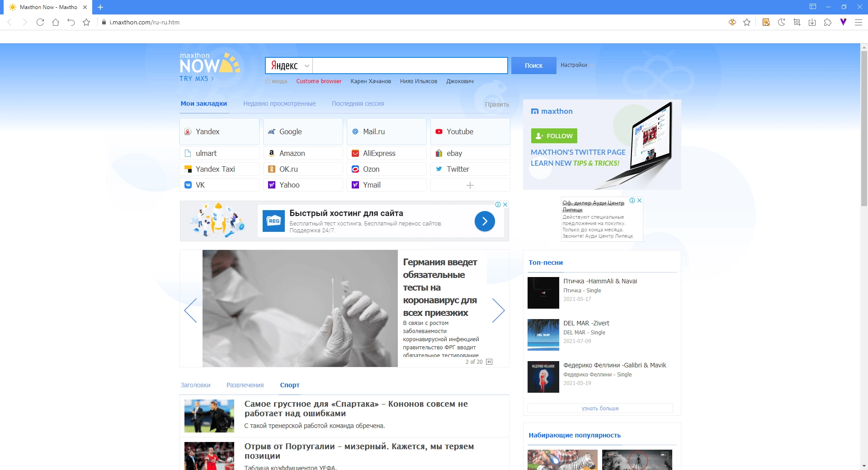The height and width of the screenshot is (470, 868).
Task: Click the Поиск search button
Action: (533, 66)
